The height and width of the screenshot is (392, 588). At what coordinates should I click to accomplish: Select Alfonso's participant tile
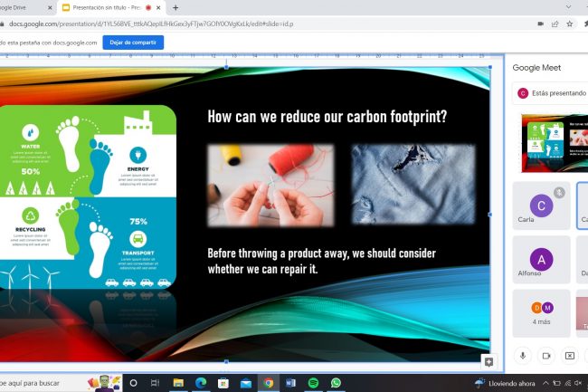[x=541, y=260]
